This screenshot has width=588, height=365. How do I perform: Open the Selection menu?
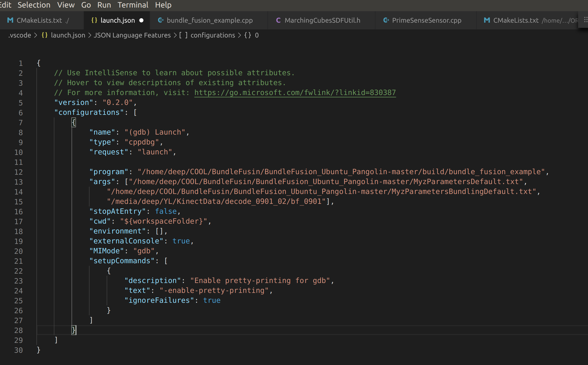(34, 5)
